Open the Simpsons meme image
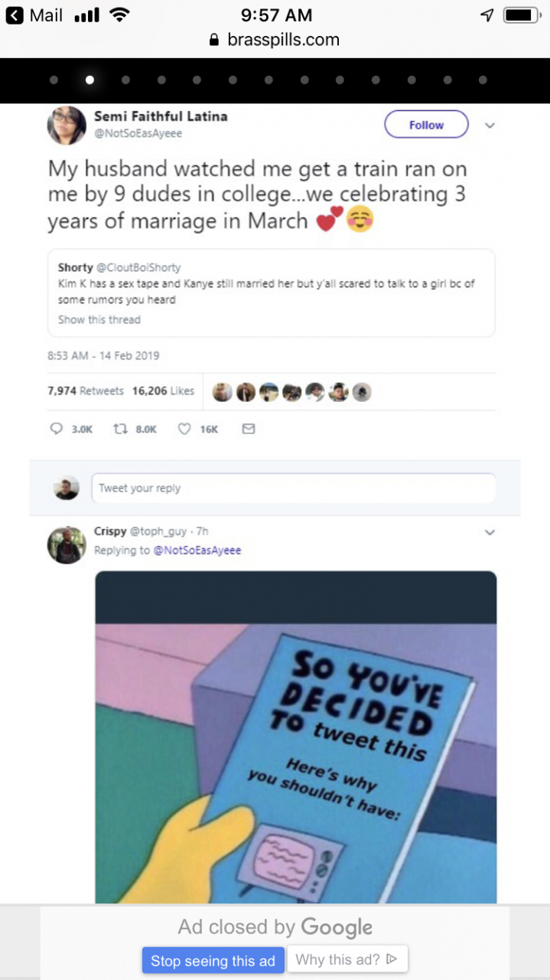Image resolution: width=550 pixels, height=980 pixels. [295, 737]
